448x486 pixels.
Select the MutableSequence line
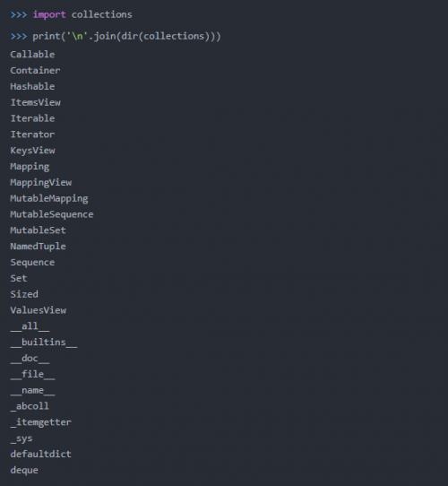pyautogui.click(x=52, y=214)
